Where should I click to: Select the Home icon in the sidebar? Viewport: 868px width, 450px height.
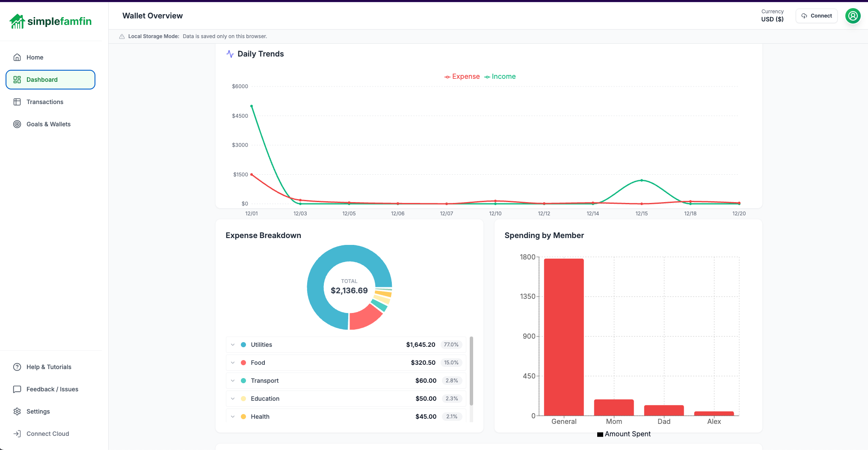coord(17,57)
